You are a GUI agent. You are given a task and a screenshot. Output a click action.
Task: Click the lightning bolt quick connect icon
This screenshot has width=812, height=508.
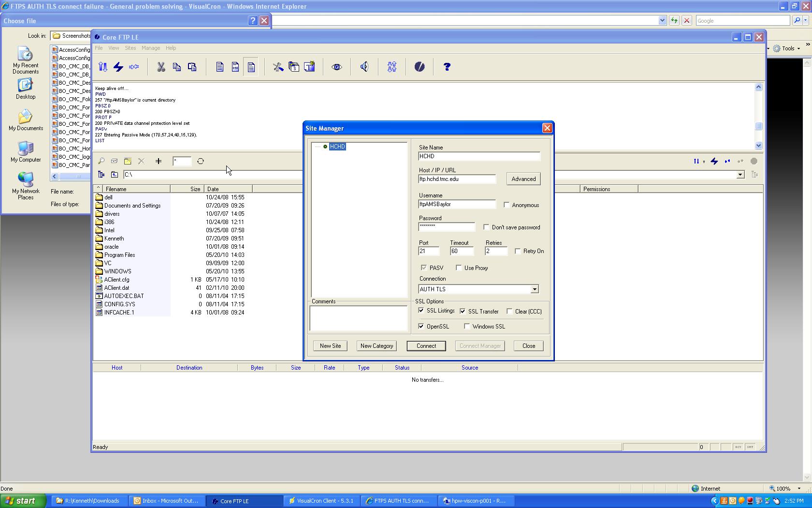[118, 67]
